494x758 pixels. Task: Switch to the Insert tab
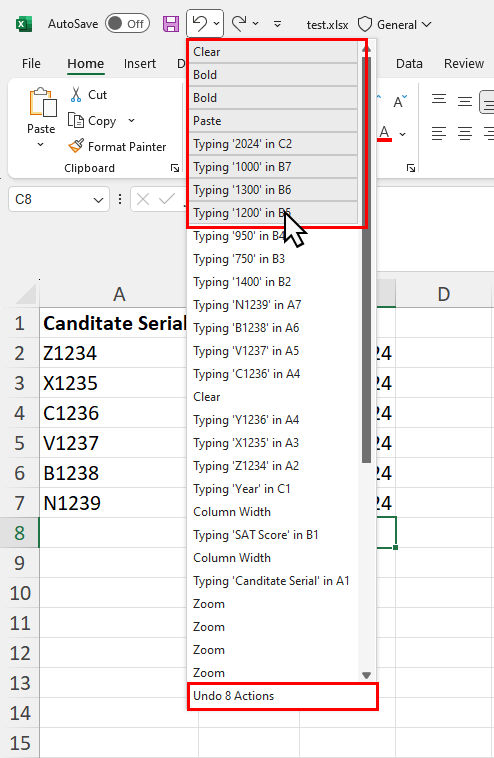[140, 63]
